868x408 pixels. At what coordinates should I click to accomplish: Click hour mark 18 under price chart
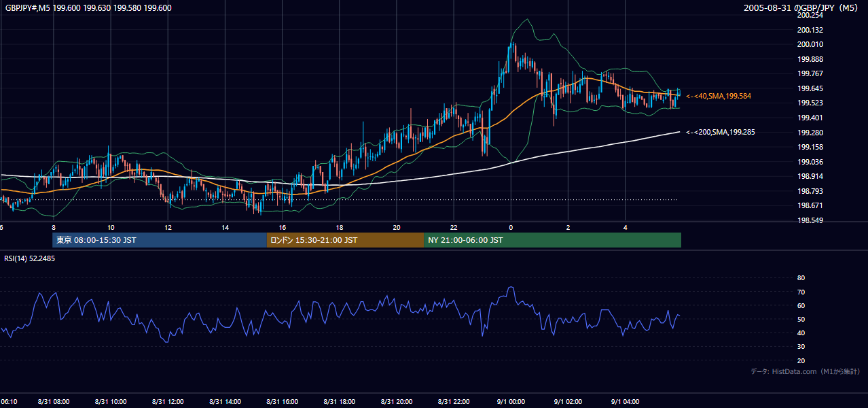339,228
